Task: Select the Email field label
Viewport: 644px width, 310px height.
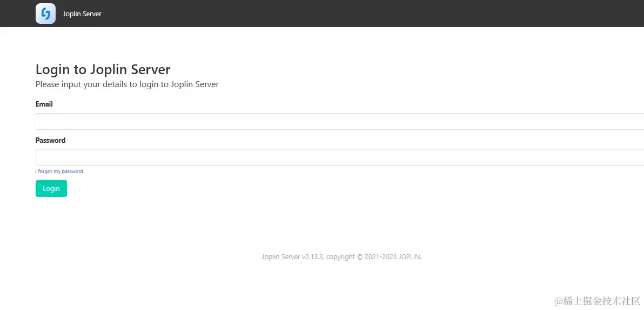Action: click(x=44, y=104)
